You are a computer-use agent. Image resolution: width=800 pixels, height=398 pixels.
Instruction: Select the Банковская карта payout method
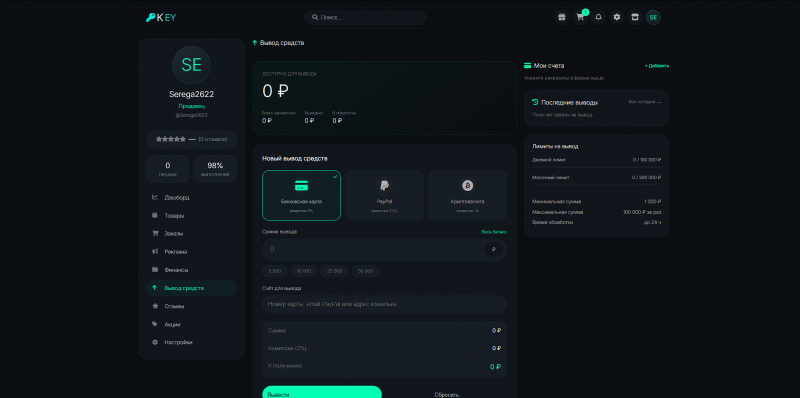click(302, 195)
